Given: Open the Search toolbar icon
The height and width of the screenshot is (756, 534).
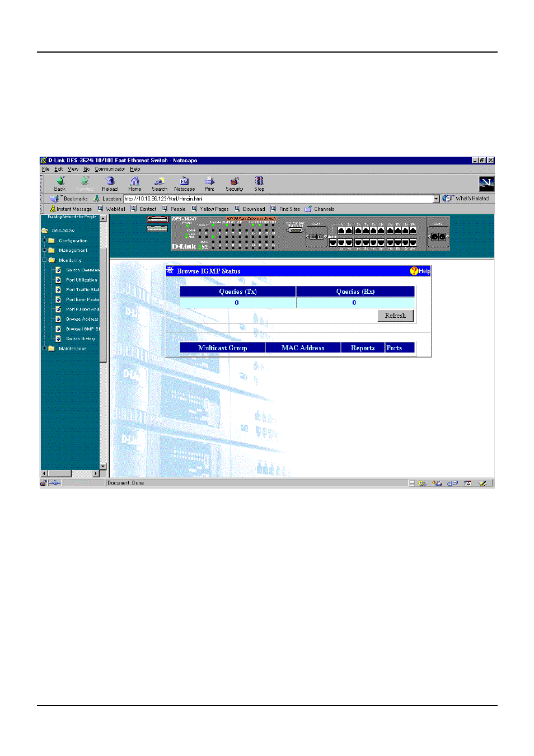Looking at the screenshot, I should [x=160, y=184].
